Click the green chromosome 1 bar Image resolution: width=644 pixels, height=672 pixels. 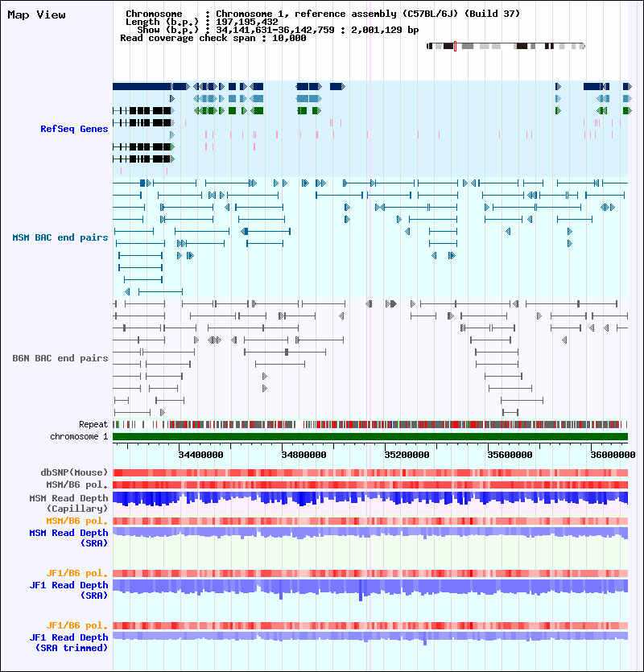pos(370,437)
